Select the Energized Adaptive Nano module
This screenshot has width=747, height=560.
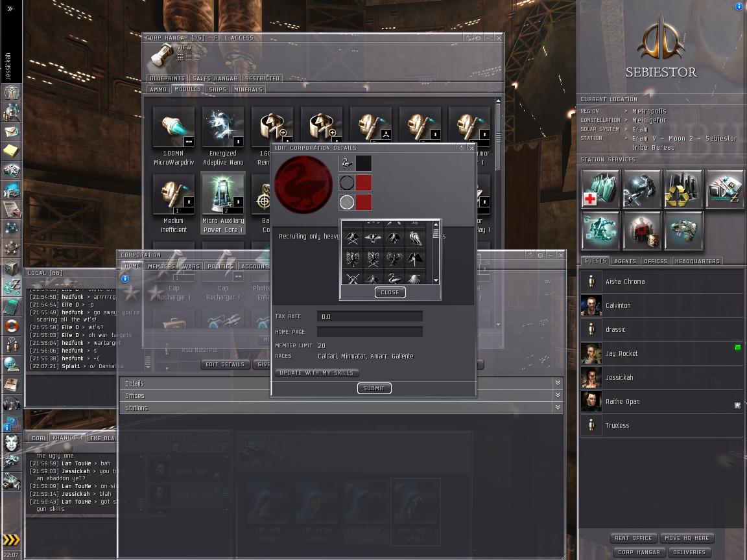pyautogui.click(x=223, y=135)
